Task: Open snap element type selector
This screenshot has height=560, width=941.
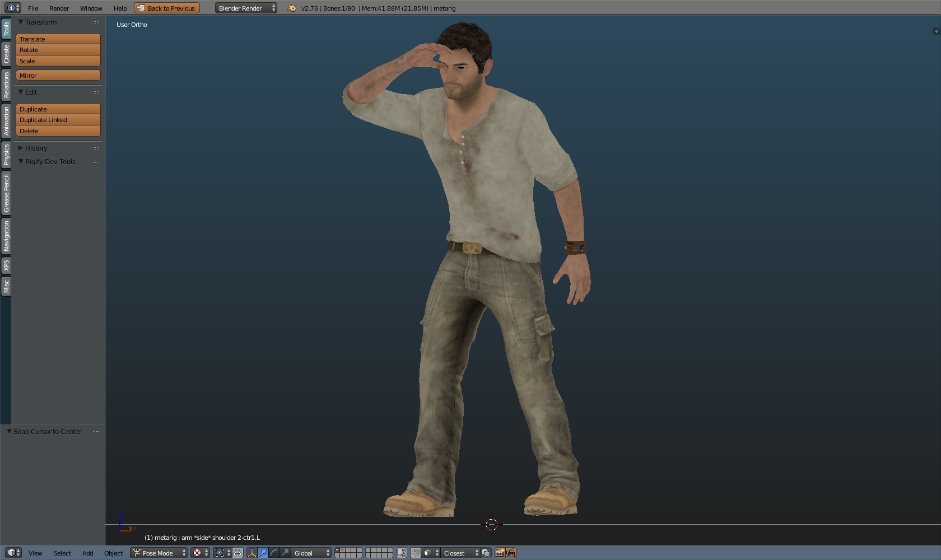Action: (x=431, y=553)
